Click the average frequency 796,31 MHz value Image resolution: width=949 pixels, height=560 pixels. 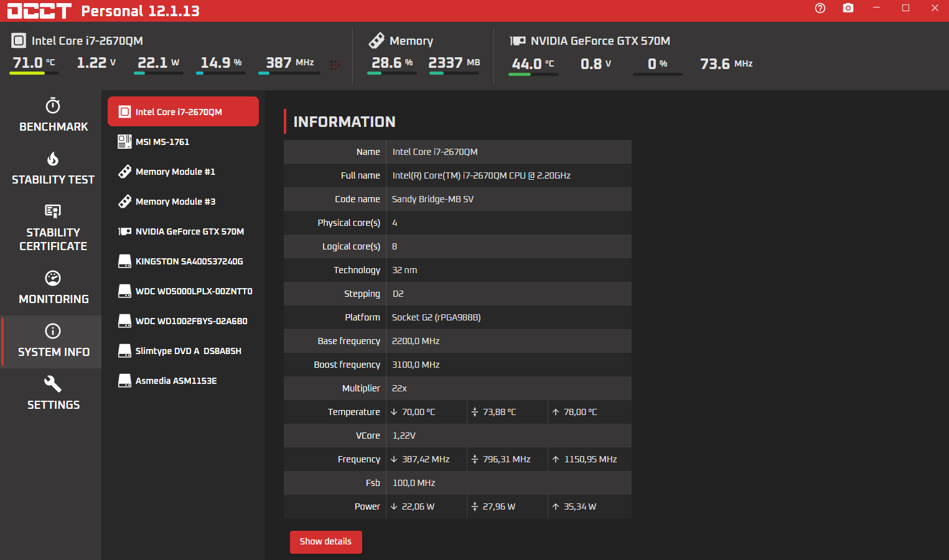pyautogui.click(x=507, y=459)
